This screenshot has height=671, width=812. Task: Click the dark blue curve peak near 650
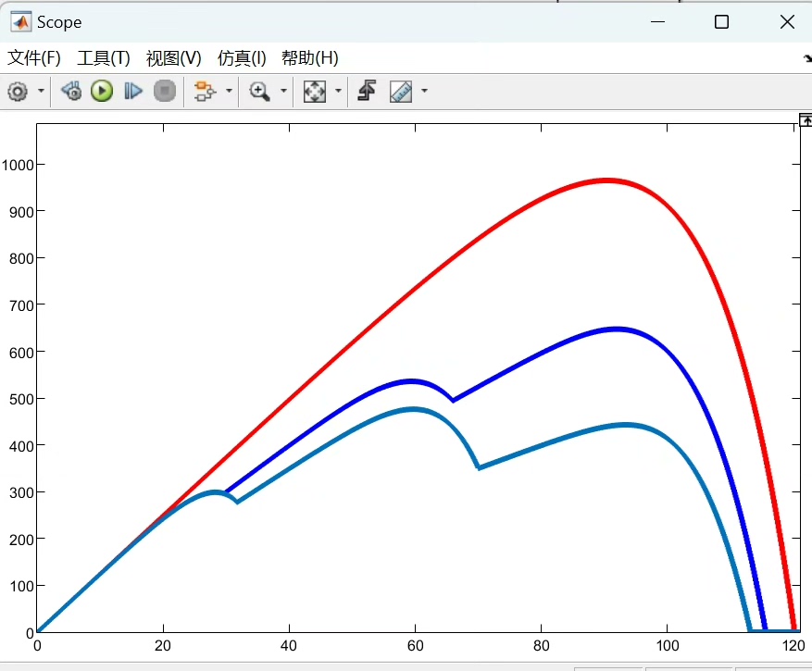[615, 329]
